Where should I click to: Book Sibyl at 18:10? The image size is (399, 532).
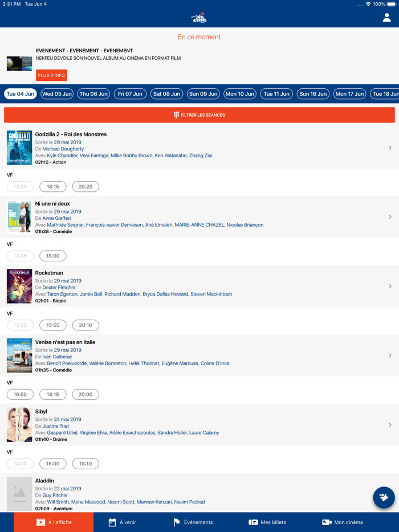tap(85, 464)
